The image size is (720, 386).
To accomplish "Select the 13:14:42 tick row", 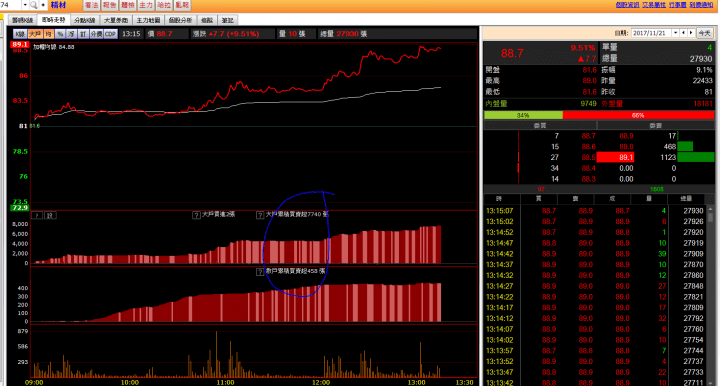I will coord(595,254).
